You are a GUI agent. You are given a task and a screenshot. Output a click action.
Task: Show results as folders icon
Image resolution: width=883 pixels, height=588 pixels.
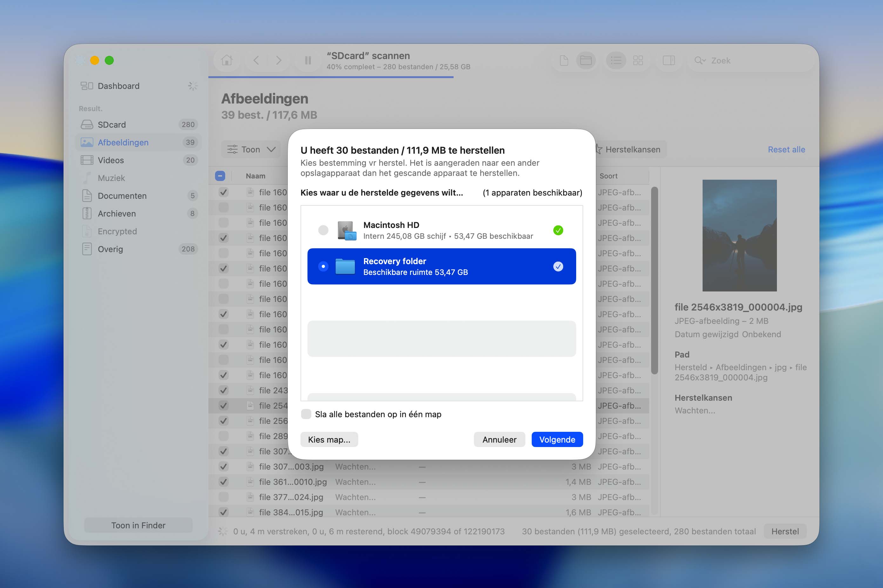(585, 60)
